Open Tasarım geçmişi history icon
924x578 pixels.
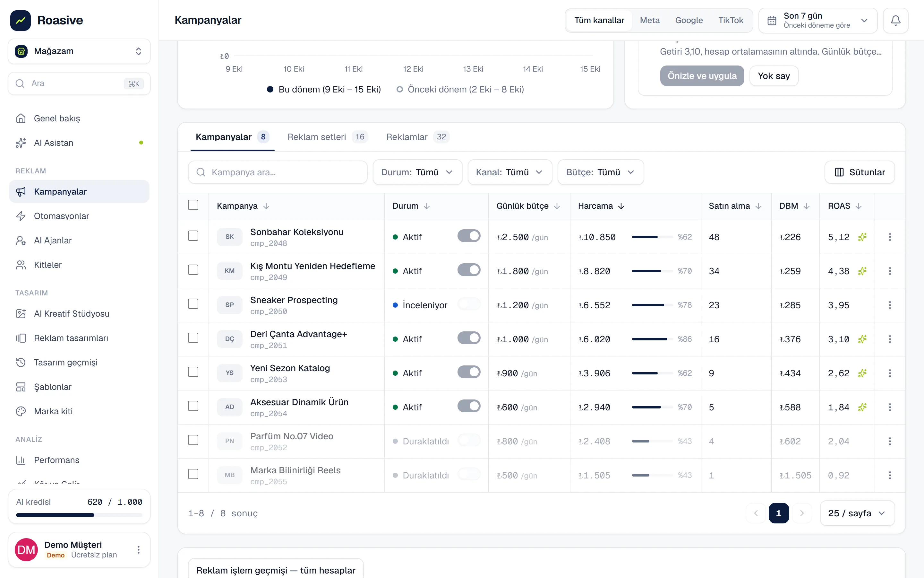21,363
